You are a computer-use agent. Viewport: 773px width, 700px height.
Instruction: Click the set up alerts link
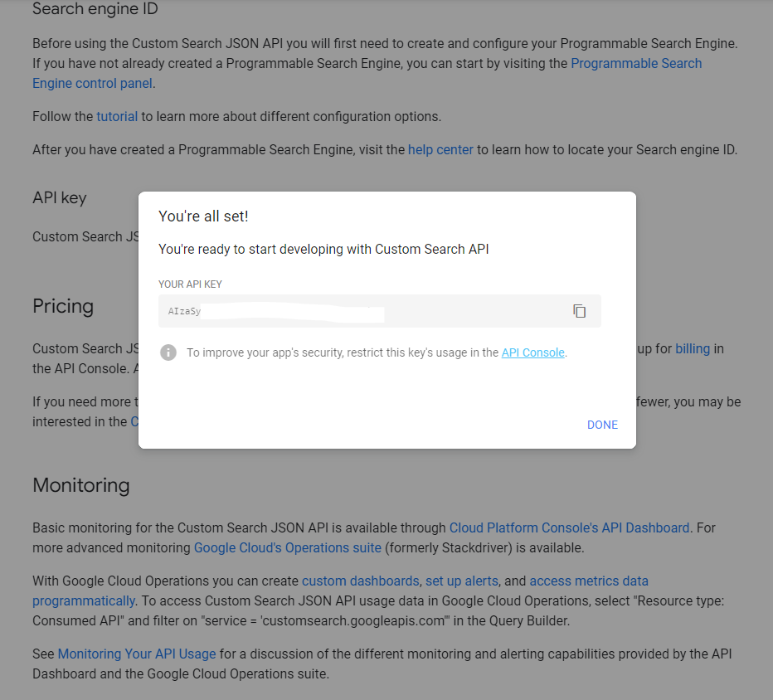click(x=461, y=581)
